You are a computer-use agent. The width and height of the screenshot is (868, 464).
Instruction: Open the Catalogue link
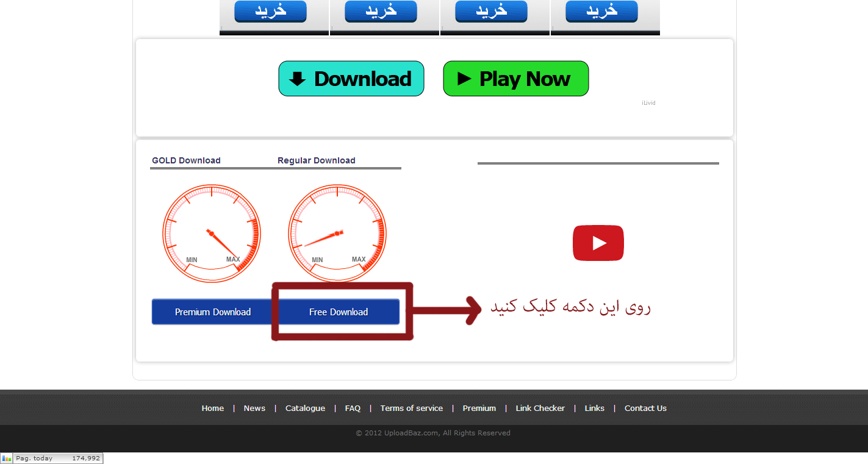[305, 409]
